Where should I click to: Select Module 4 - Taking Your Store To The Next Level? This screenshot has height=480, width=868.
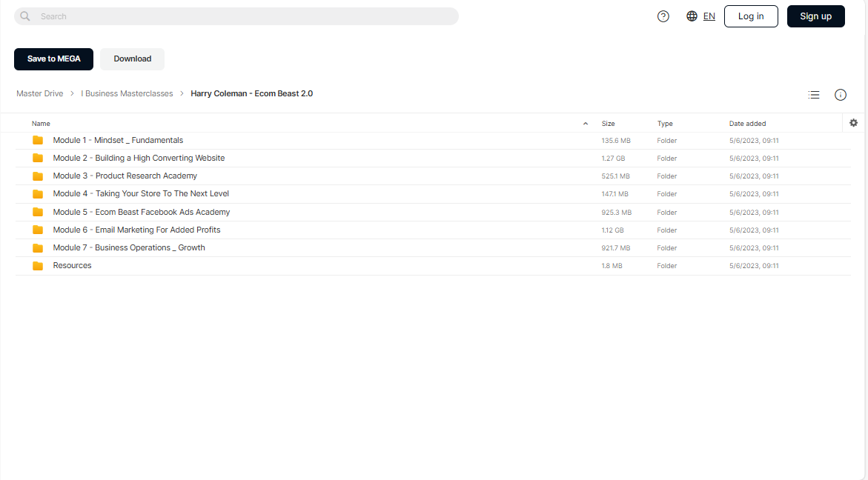[141, 193]
